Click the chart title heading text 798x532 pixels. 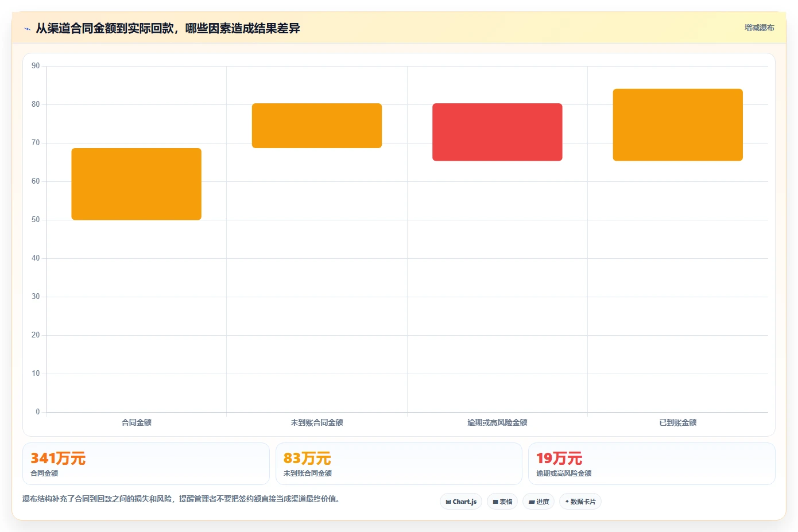168,29
